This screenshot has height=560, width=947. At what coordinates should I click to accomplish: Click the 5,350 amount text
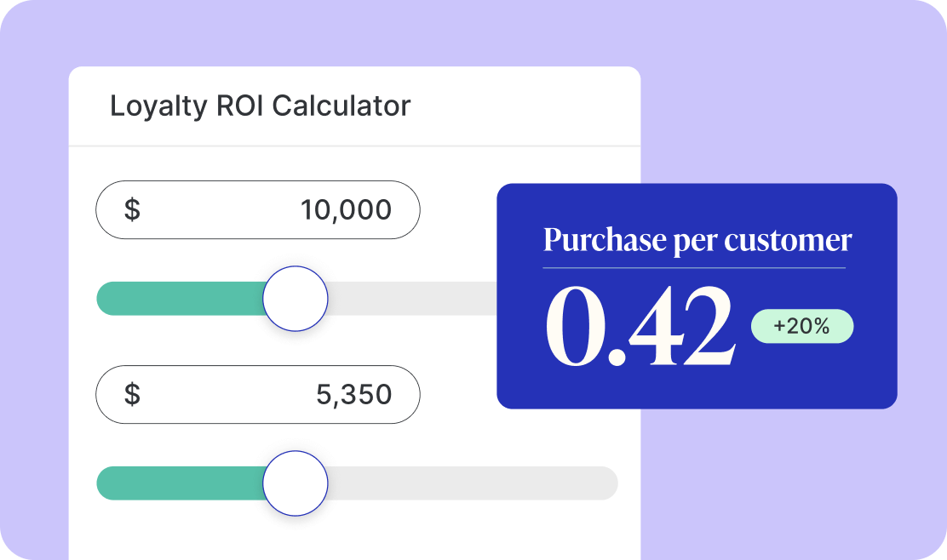click(353, 395)
